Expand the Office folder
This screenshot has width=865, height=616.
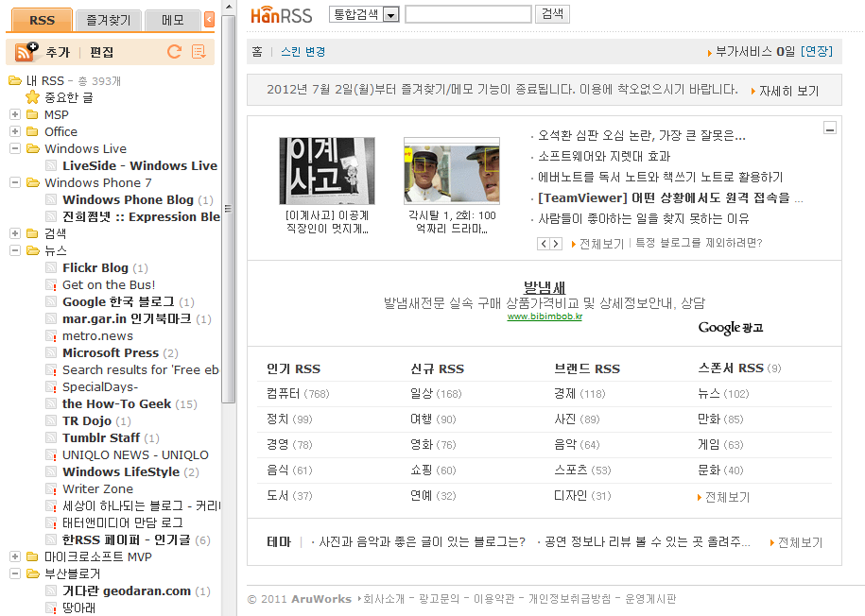pyautogui.click(x=15, y=131)
